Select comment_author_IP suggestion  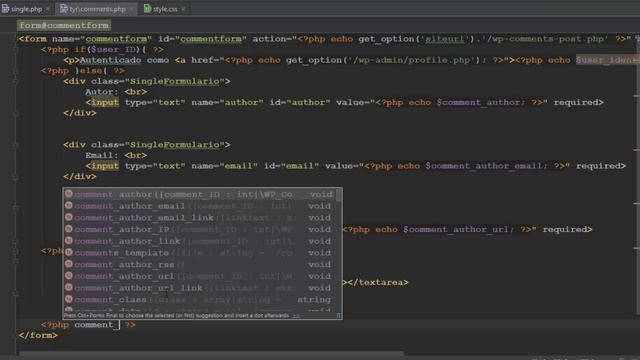[199, 229]
